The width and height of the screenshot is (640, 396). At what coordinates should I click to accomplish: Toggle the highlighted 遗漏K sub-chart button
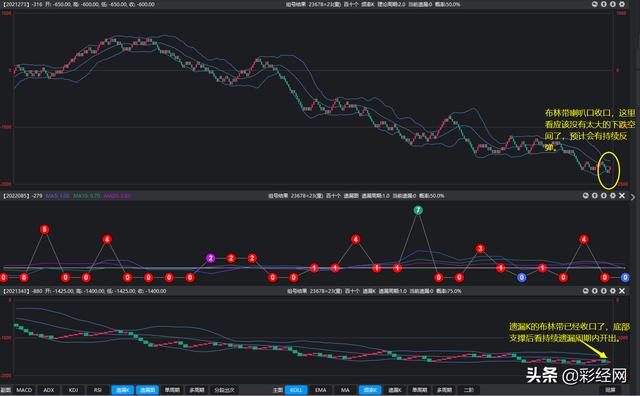click(x=122, y=390)
